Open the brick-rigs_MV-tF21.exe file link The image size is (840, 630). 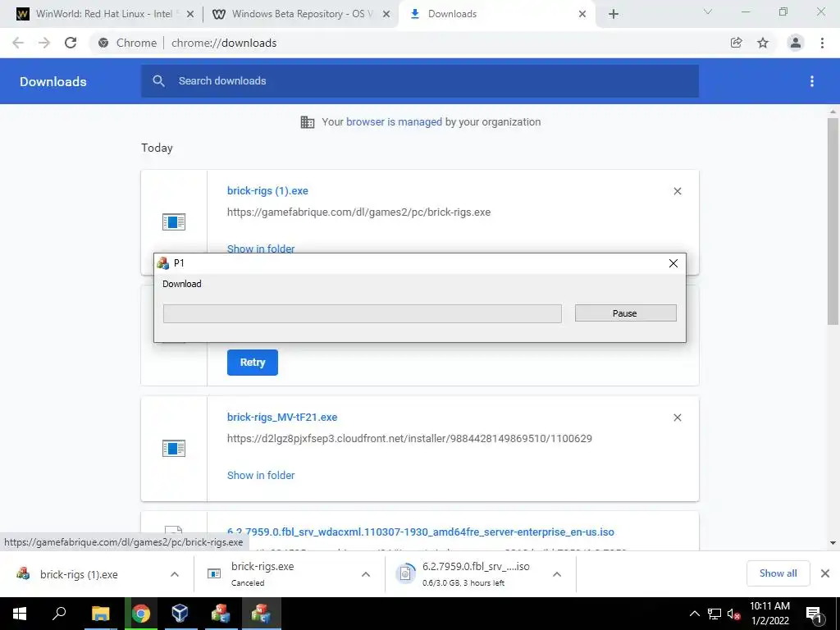tap(282, 417)
